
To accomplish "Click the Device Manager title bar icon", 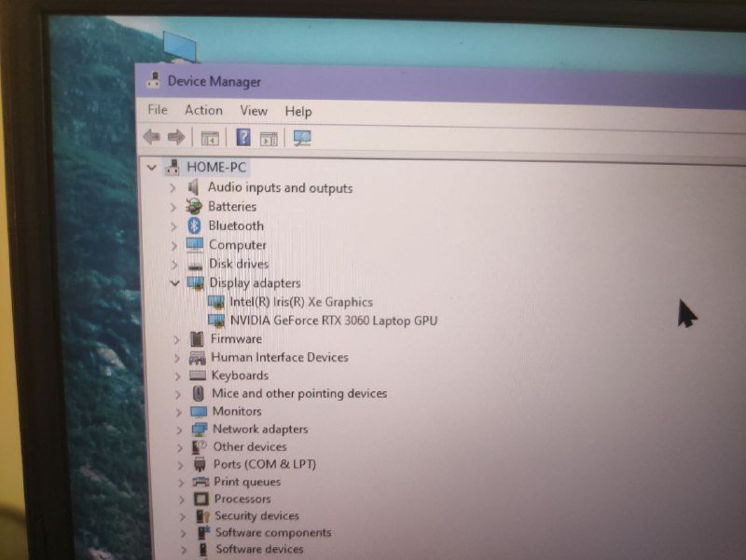I will tap(154, 81).
